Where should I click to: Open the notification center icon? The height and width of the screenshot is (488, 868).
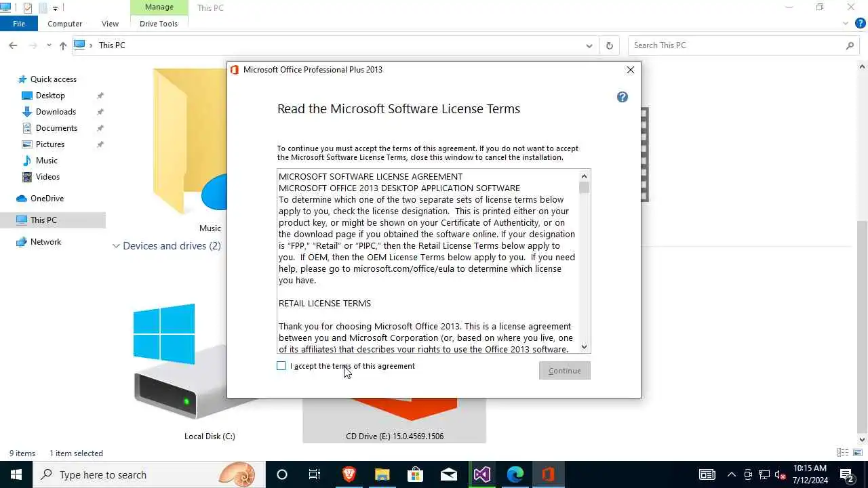847,474
